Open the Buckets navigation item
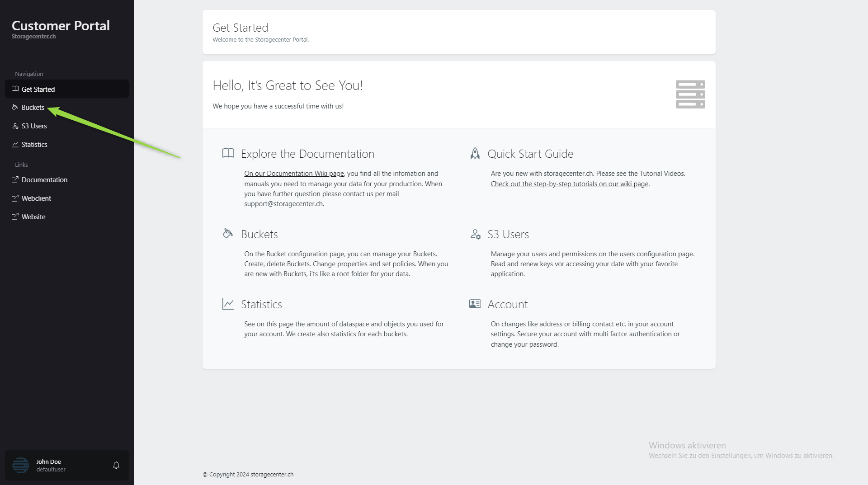 33,108
